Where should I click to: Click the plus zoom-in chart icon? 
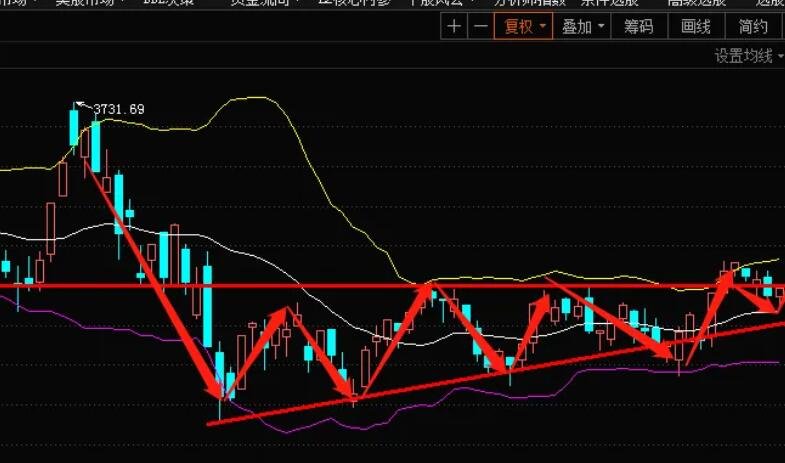454,26
